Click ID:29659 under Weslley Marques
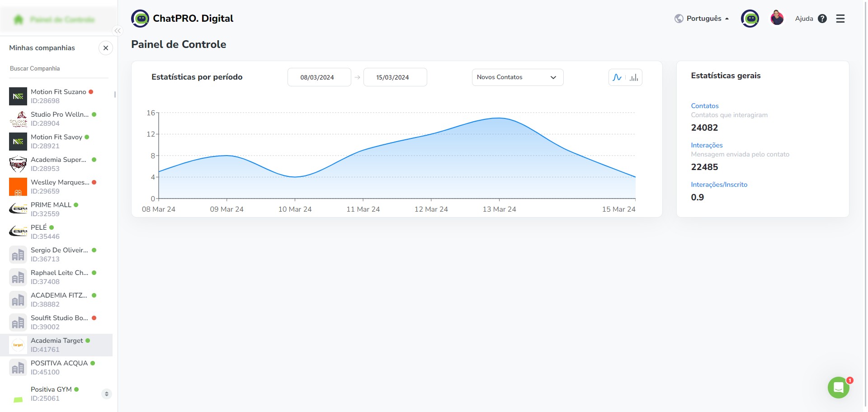This screenshot has width=868, height=412. click(45, 191)
